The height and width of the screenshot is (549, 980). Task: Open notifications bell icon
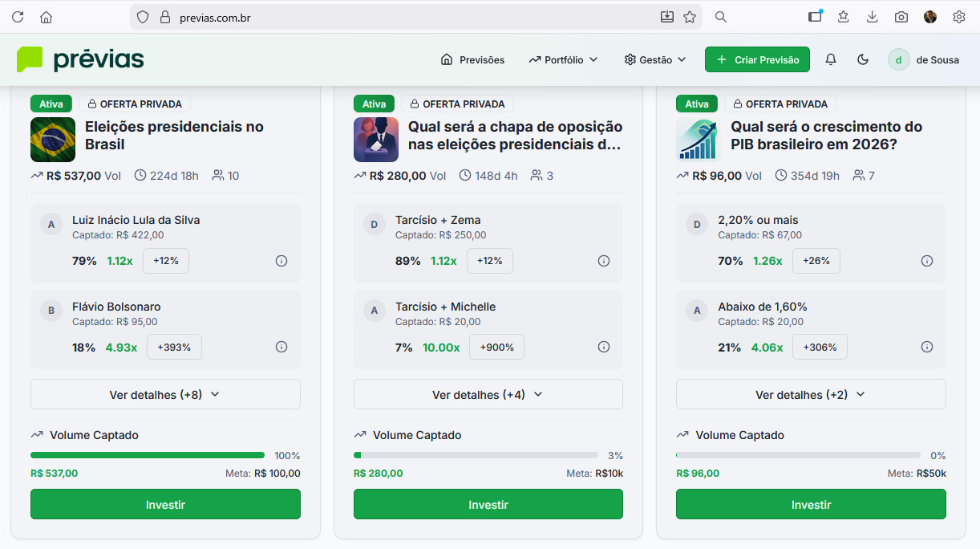831,59
